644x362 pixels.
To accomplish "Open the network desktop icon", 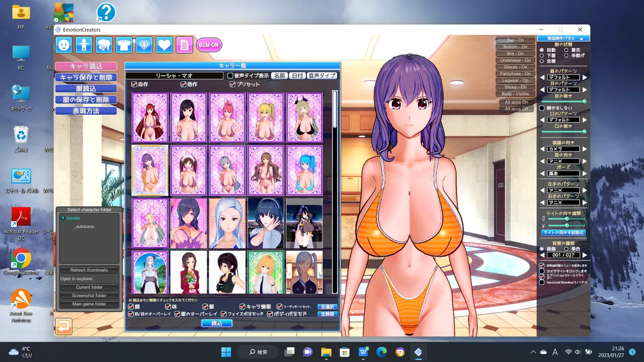I will pos(21,98).
